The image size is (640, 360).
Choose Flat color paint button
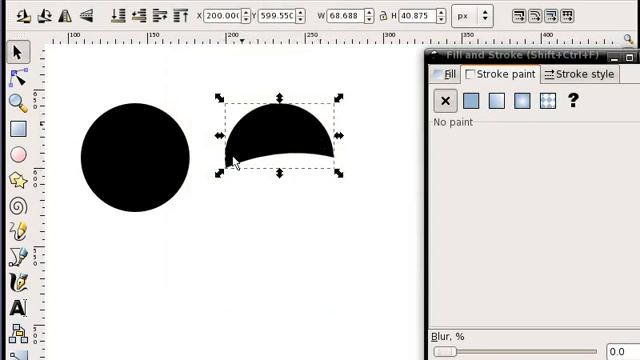(x=471, y=101)
